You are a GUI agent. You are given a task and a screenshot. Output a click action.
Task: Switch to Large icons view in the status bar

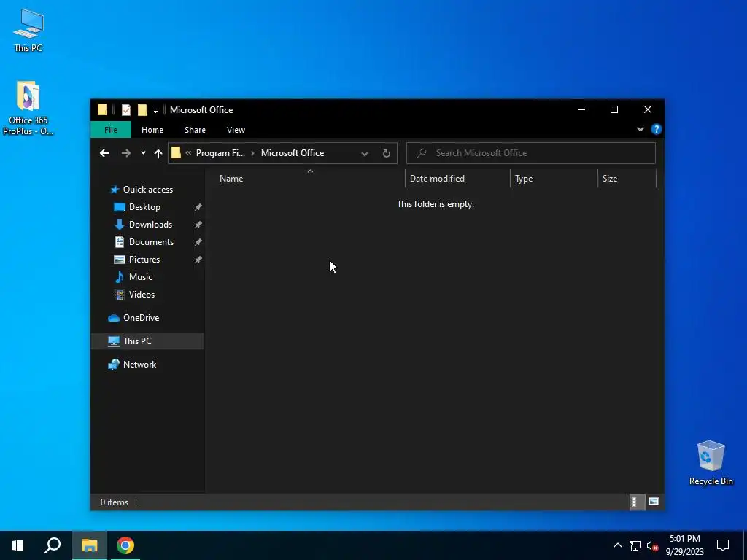pyautogui.click(x=654, y=502)
